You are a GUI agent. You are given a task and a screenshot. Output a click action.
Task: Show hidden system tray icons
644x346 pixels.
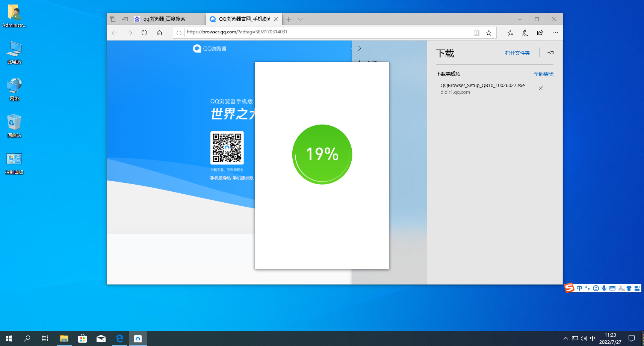[566, 338]
